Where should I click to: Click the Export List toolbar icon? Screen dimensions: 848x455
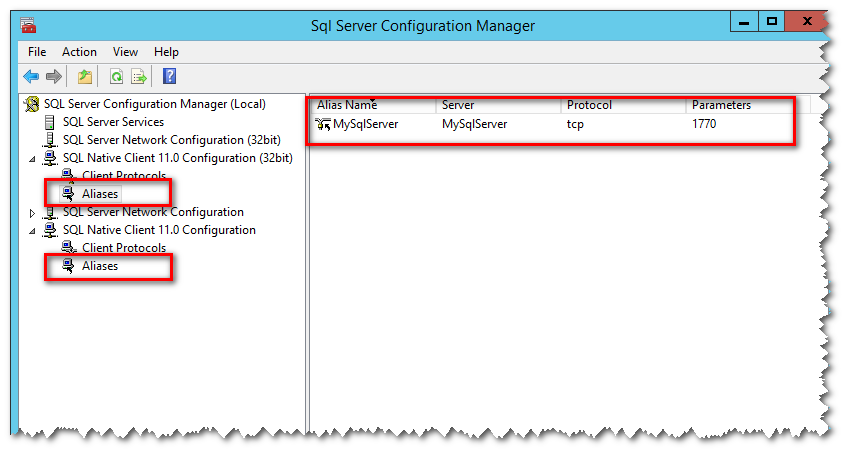point(139,76)
